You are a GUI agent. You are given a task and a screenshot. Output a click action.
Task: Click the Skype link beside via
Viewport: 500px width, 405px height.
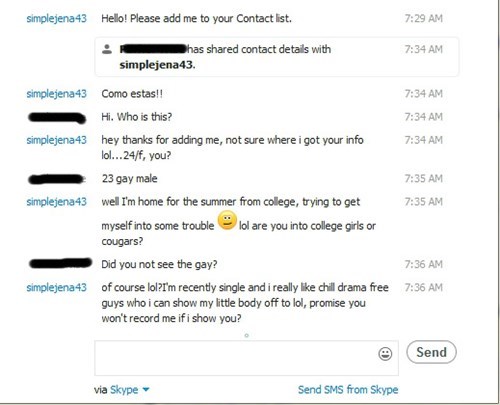[124, 389]
